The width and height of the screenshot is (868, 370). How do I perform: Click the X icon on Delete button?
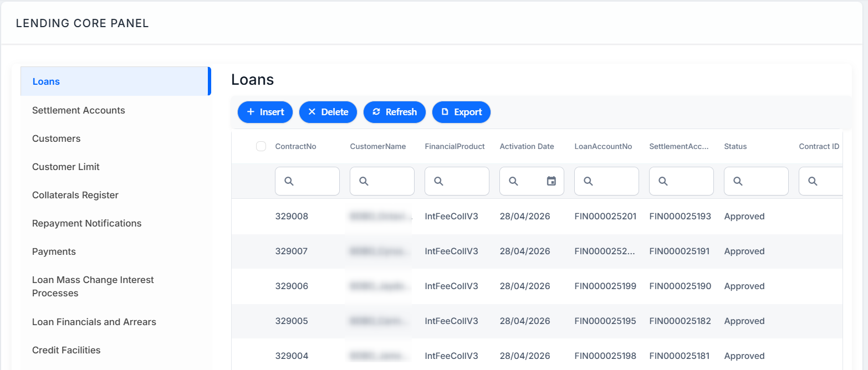(312, 112)
